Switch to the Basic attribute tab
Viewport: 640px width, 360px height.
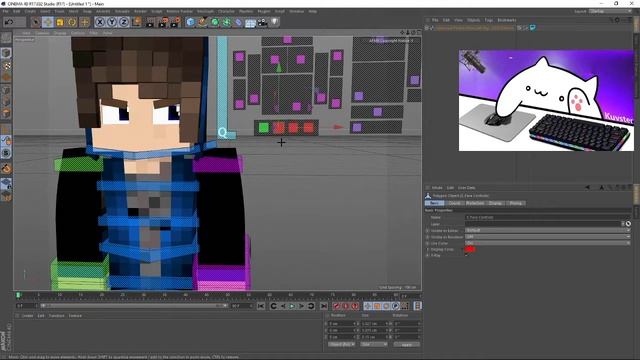tap(435, 203)
